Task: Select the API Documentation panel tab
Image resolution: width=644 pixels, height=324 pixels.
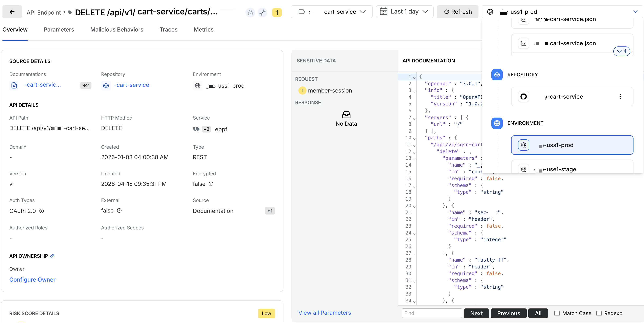Action: (429, 61)
